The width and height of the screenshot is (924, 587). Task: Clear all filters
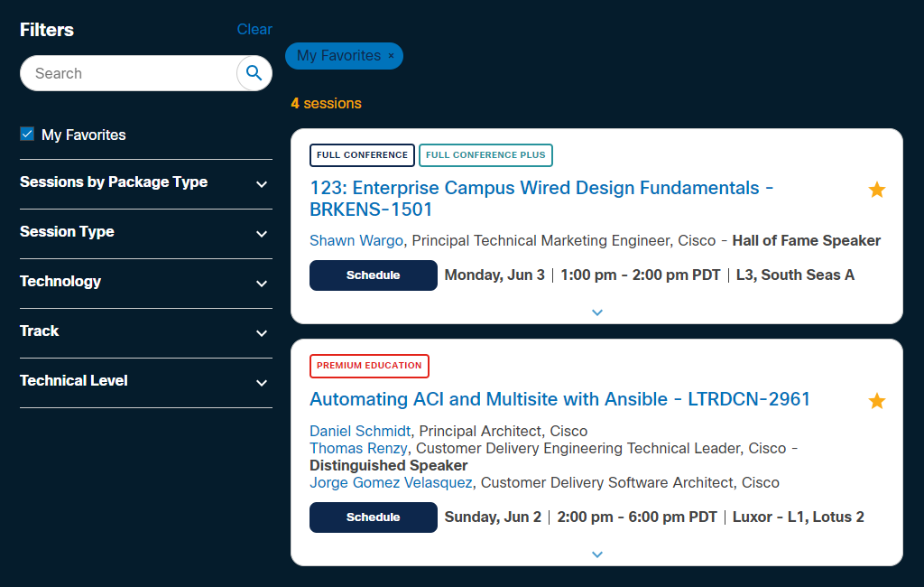(x=254, y=29)
